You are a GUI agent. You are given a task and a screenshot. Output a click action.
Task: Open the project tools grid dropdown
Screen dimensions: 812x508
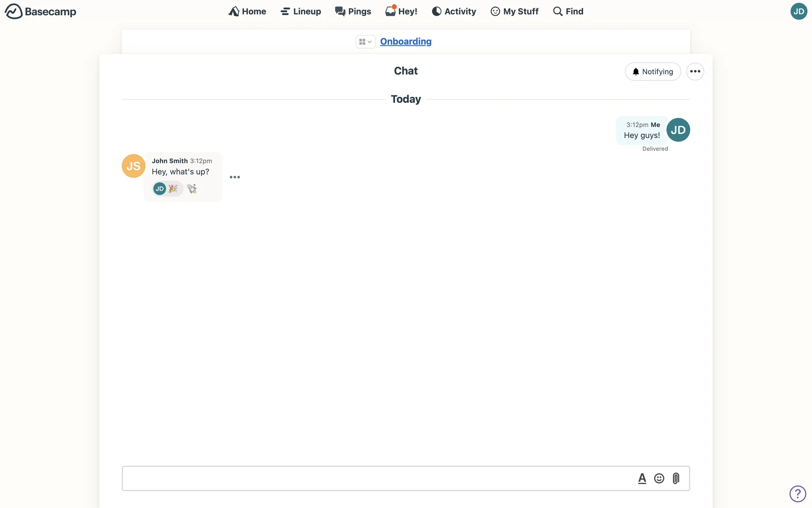(365, 41)
